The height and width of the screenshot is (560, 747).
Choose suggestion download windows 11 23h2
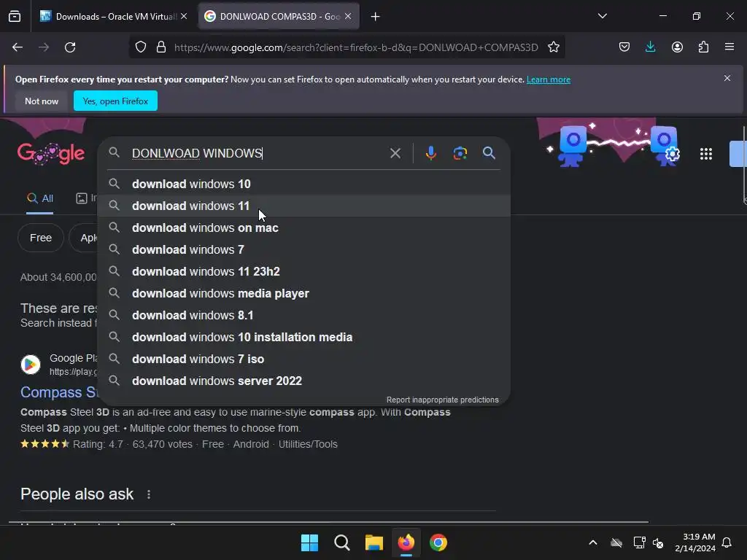(304, 271)
